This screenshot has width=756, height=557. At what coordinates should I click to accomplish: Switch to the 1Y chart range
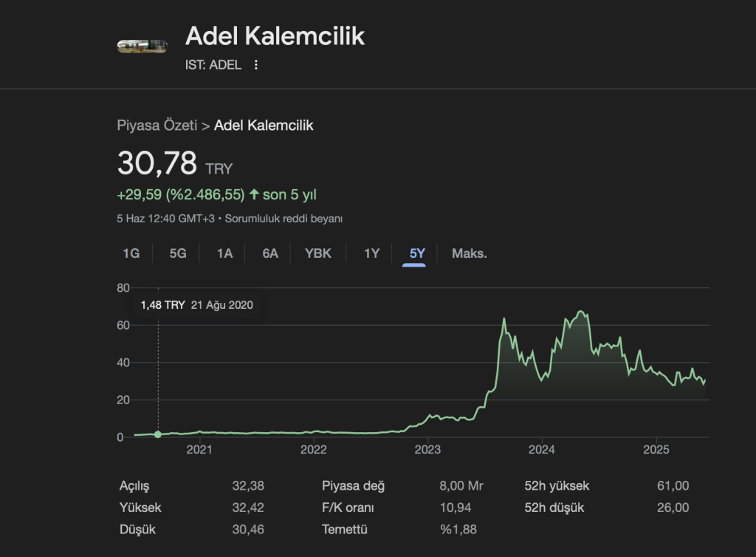click(371, 253)
